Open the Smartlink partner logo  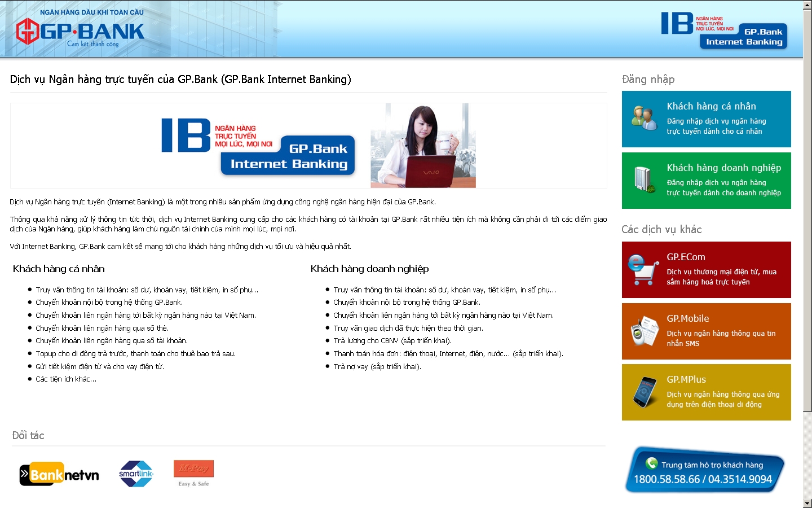(136, 474)
